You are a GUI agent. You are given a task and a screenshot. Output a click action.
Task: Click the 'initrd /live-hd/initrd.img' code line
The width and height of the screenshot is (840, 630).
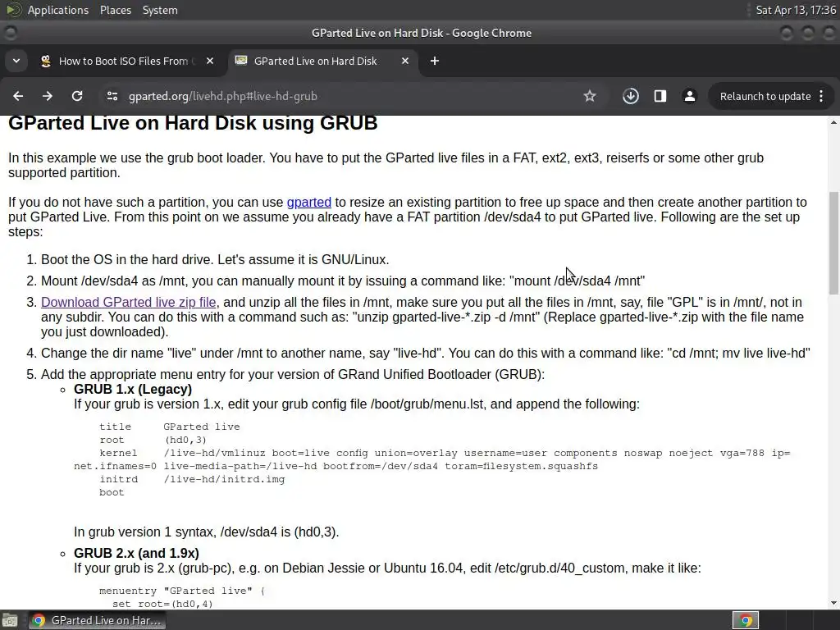tap(192, 479)
